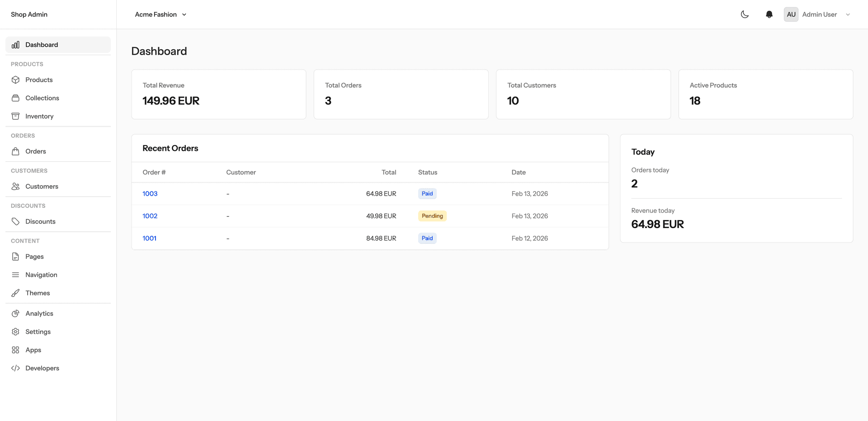Open the Acme Fashion store switcher
The width and height of the screenshot is (868, 421).
(160, 14)
